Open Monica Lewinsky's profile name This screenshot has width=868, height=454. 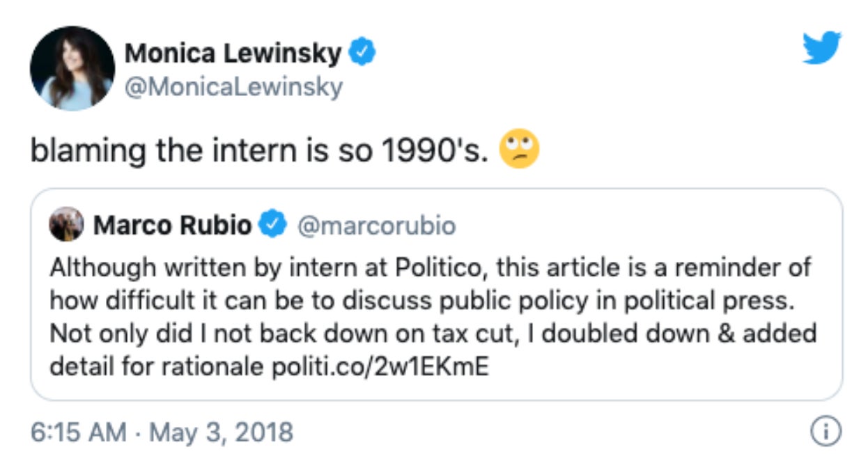[233, 49]
